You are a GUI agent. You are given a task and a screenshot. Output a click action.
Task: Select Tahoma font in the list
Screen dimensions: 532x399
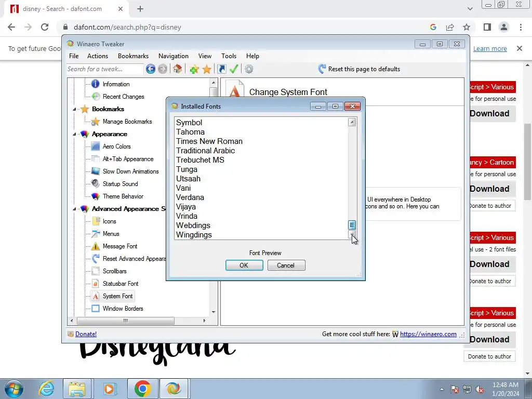[190, 132]
